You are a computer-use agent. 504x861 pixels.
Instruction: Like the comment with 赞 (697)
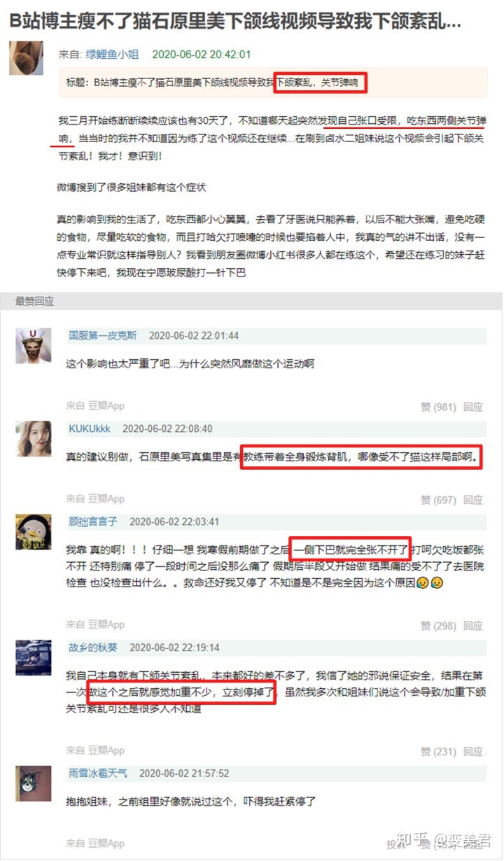point(438,500)
